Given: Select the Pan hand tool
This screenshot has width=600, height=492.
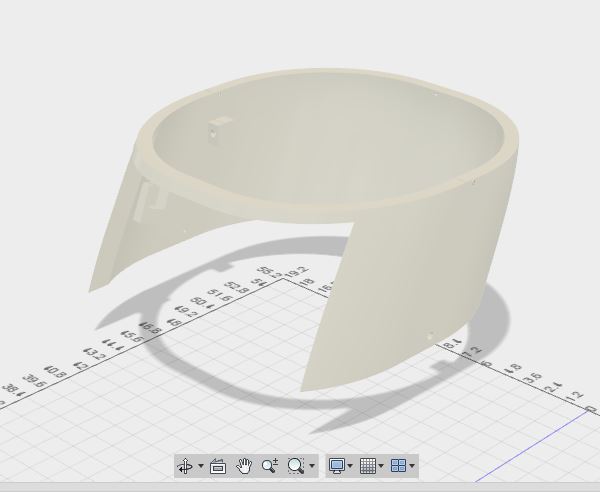Looking at the screenshot, I should coord(244,466).
